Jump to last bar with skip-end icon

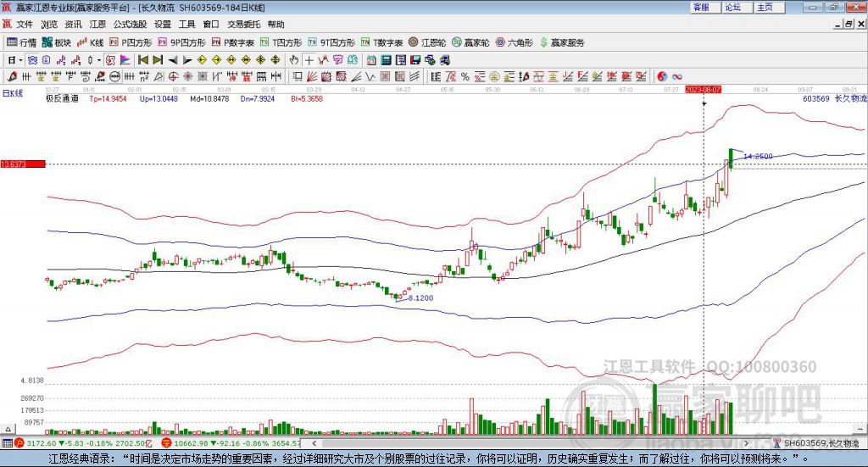(158, 60)
